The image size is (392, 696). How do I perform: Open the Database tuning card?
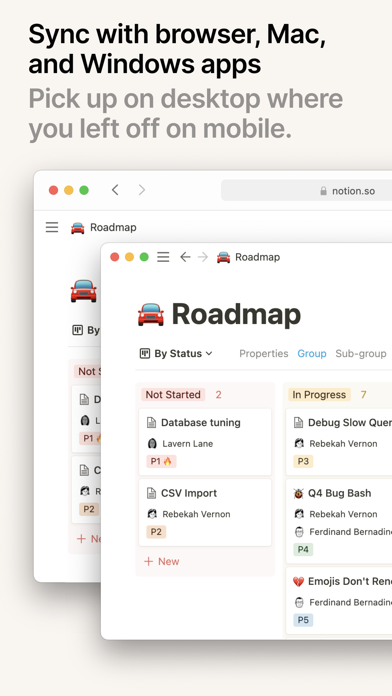[205, 442]
